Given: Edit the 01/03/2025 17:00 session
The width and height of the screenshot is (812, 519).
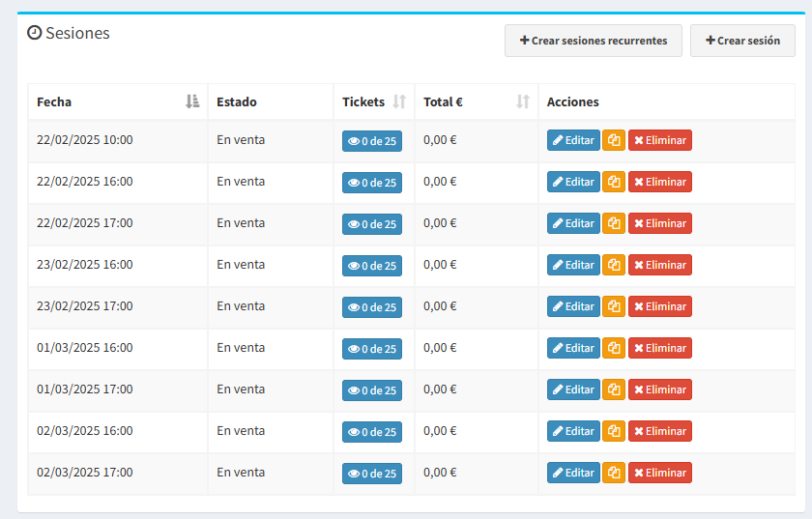Looking at the screenshot, I should (573, 389).
